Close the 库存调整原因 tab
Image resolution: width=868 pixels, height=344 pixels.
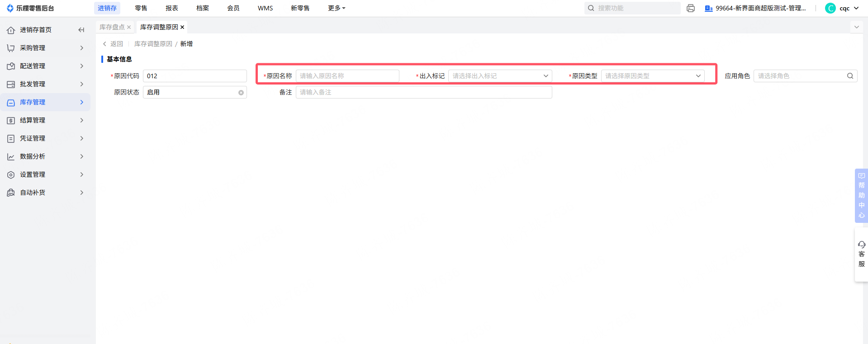(182, 27)
